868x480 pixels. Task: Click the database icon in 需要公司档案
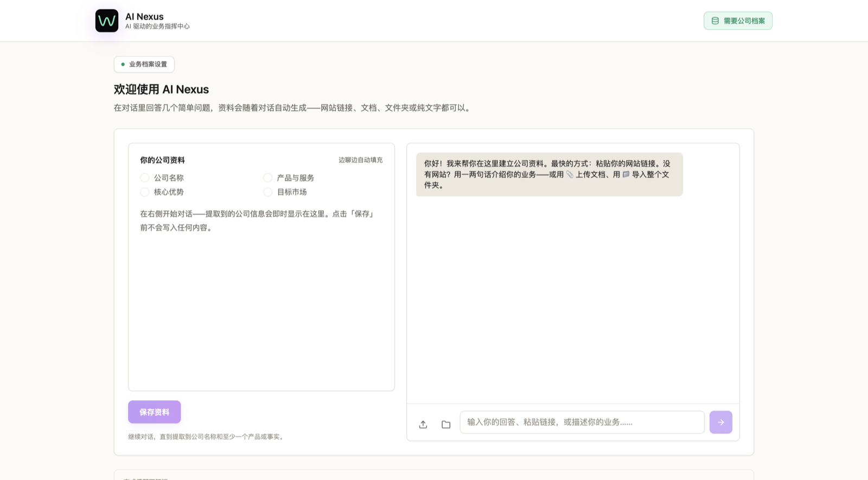click(x=715, y=21)
